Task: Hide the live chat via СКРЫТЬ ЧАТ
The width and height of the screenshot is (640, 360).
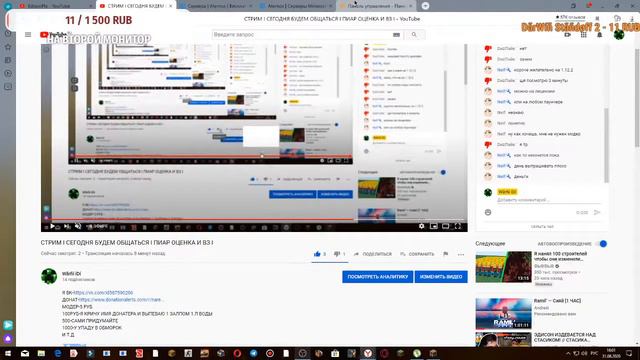Action: [x=542, y=227]
